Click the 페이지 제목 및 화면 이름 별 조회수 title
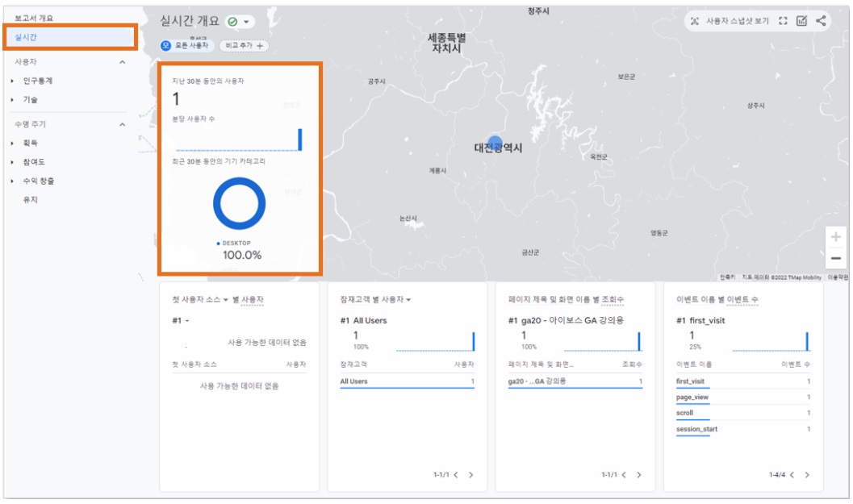Viewport: 853px width, 504px height. [566, 299]
